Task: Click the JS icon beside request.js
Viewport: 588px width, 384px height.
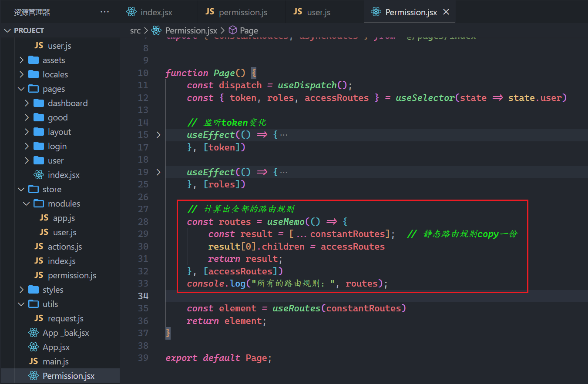Action: [x=39, y=318]
